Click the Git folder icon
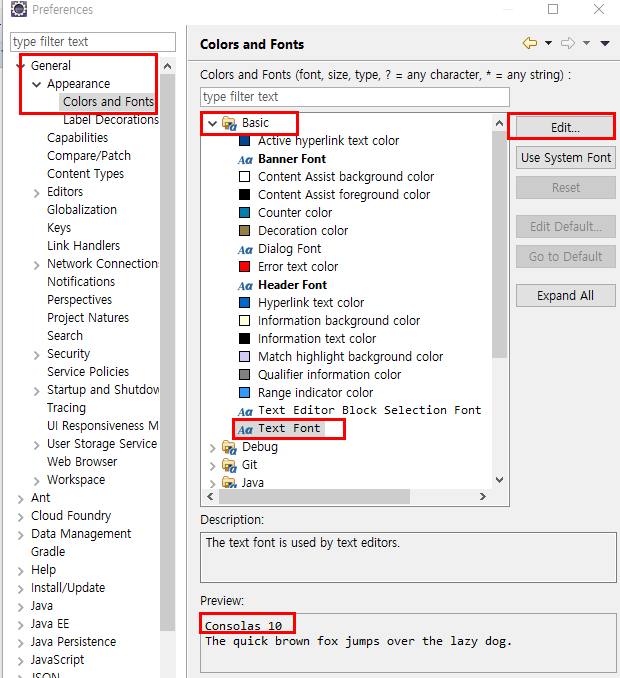The width and height of the screenshot is (620, 678). click(x=229, y=466)
